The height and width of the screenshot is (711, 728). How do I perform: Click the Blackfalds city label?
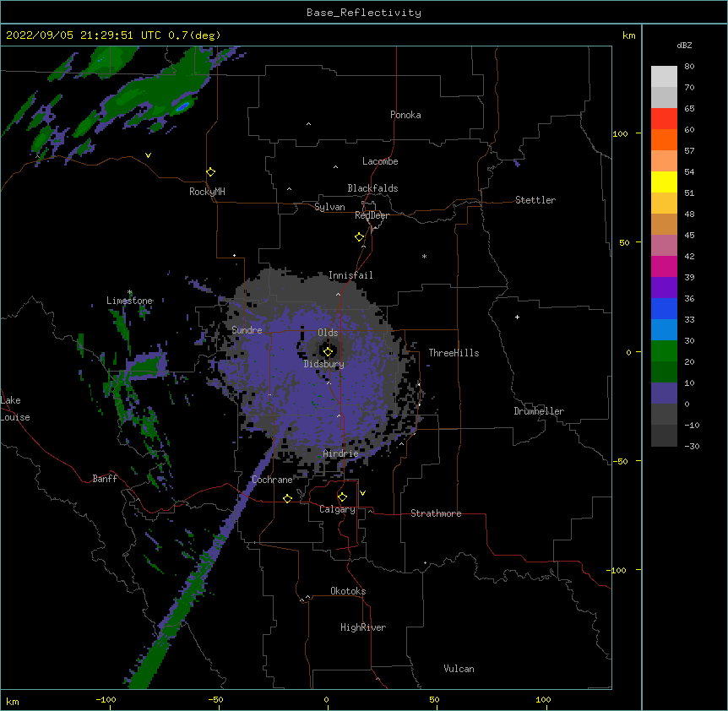click(x=372, y=188)
